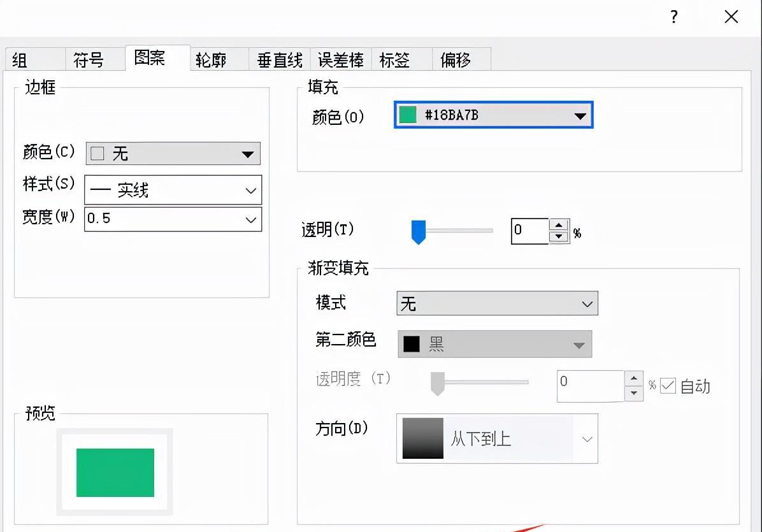Click the blue 透明(T) slider handle
The width and height of the screenshot is (762, 532).
tap(419, 232)
